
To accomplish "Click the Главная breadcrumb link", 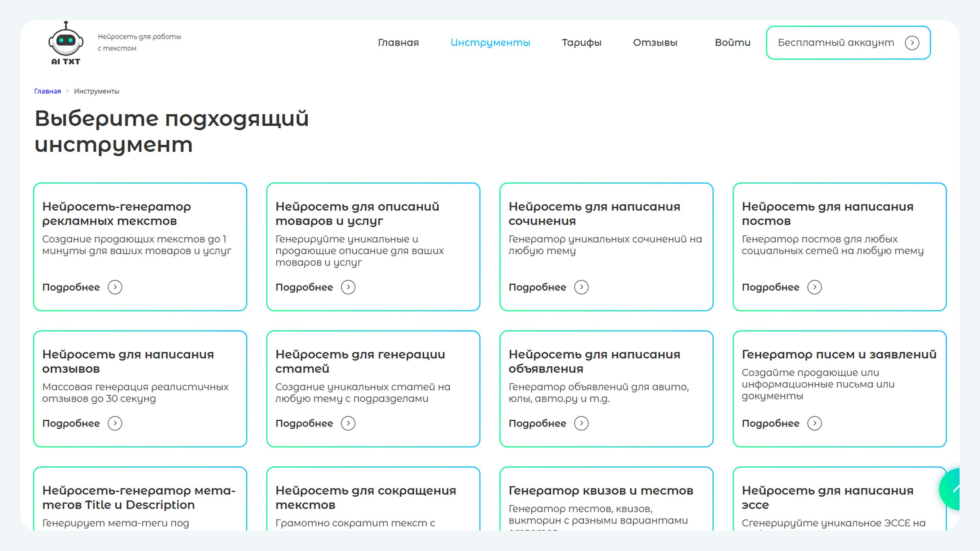I will pyautogui.click(x=47, y=91).
